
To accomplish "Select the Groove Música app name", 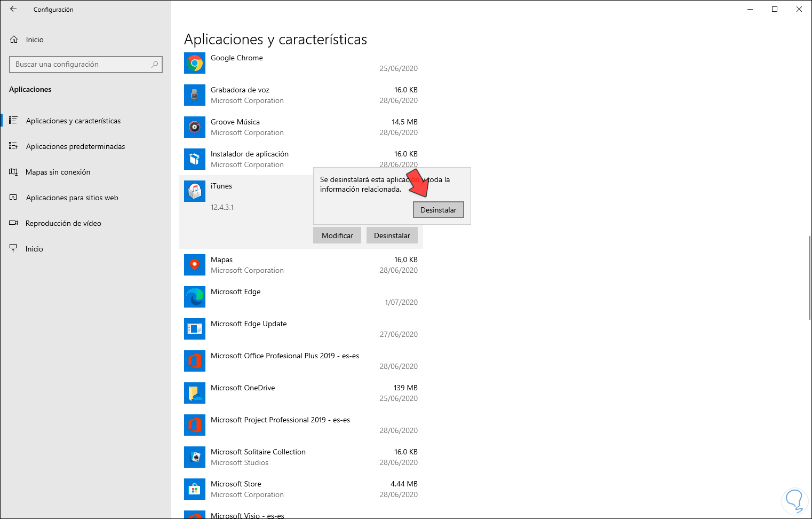I will (x=235, y=122).
